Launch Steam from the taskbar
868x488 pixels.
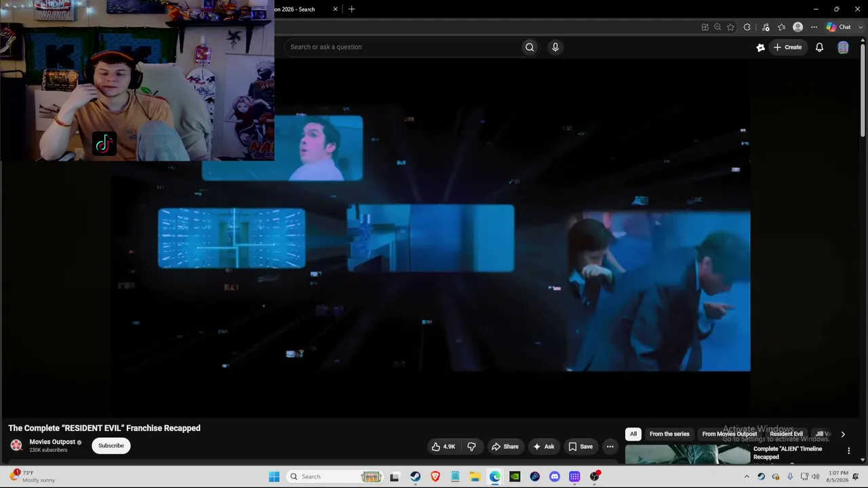pyautogui.click(x=415, y=476)
